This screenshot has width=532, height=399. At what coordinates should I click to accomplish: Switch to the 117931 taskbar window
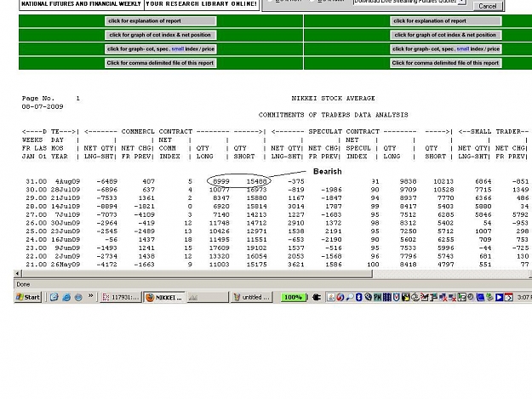pos(121,297)
